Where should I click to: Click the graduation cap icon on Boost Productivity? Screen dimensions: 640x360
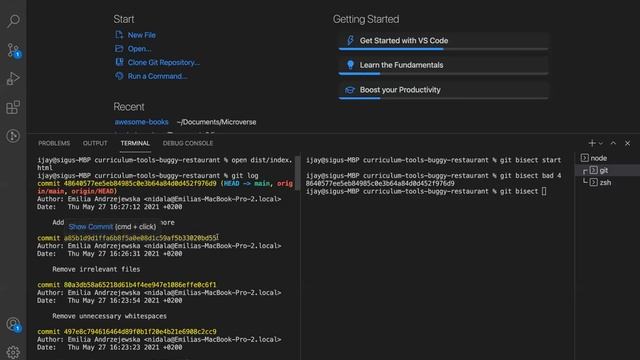pyautogui.click(x=350, y=90)
